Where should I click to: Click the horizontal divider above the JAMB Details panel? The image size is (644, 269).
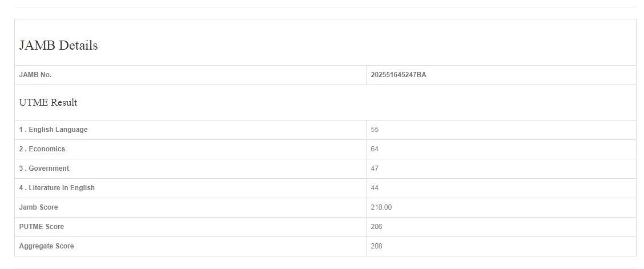coord(325,7)
